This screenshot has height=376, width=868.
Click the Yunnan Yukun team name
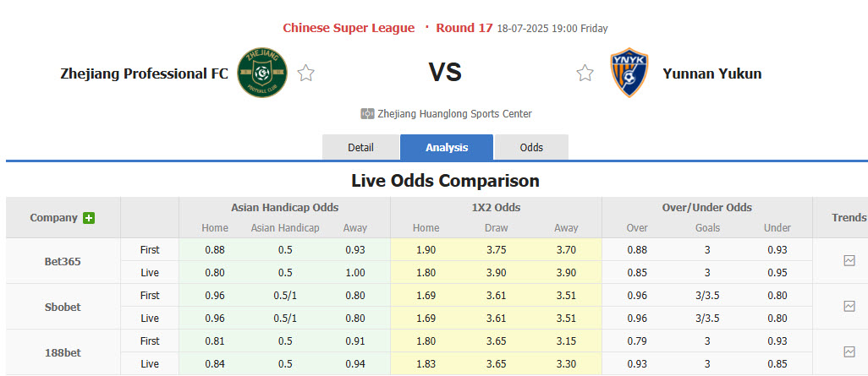[712, 74]
